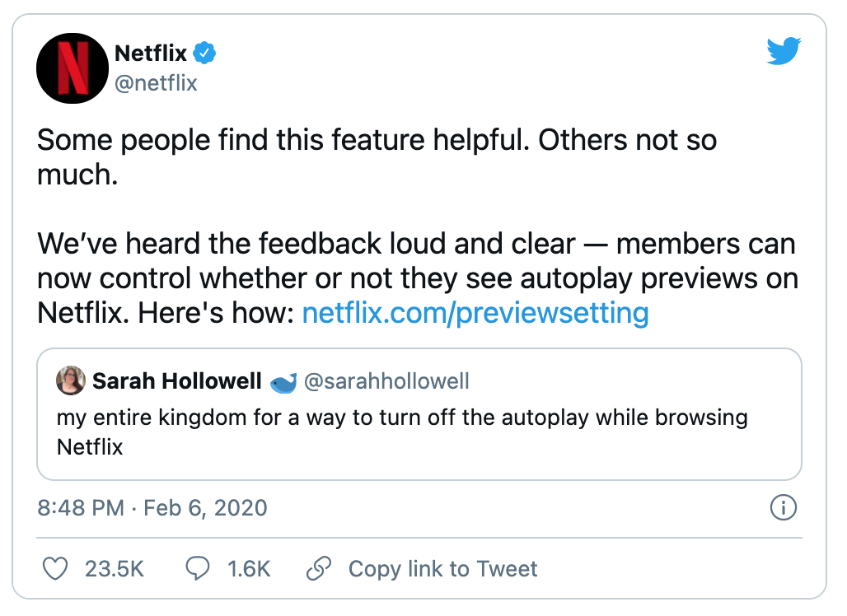Open the Netflix display name

[x=151, y=54]
